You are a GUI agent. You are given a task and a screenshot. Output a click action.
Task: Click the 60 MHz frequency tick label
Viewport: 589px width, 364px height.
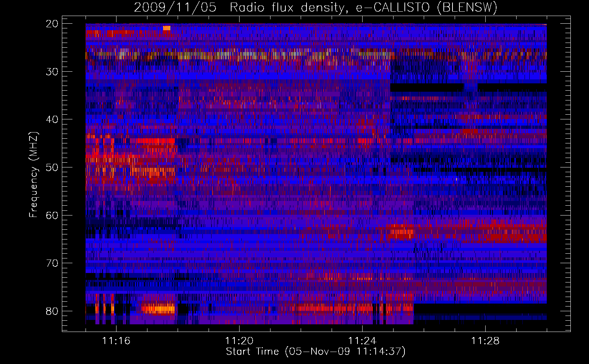tap(52, 215)
